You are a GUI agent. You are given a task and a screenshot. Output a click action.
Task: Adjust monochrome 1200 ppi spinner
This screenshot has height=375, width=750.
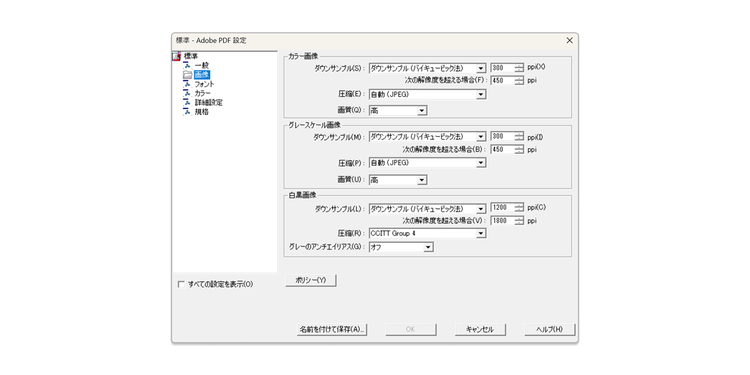coord(519,208)
